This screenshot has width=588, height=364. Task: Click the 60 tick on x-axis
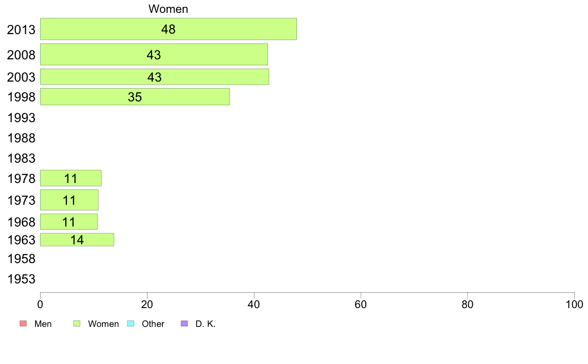pos(360,304)
